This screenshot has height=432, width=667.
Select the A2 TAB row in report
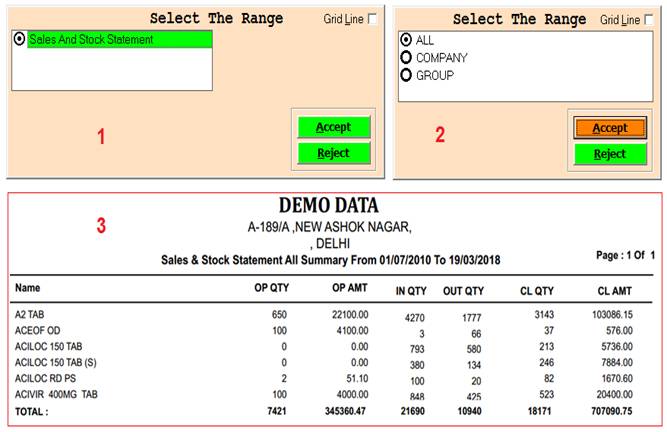[x=29, y=314]
